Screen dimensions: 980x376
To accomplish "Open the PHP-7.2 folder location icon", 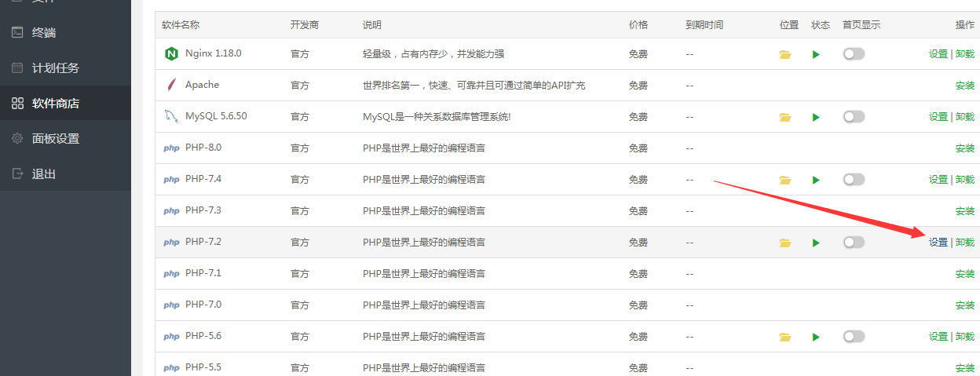I will click(x=785, y=243).
